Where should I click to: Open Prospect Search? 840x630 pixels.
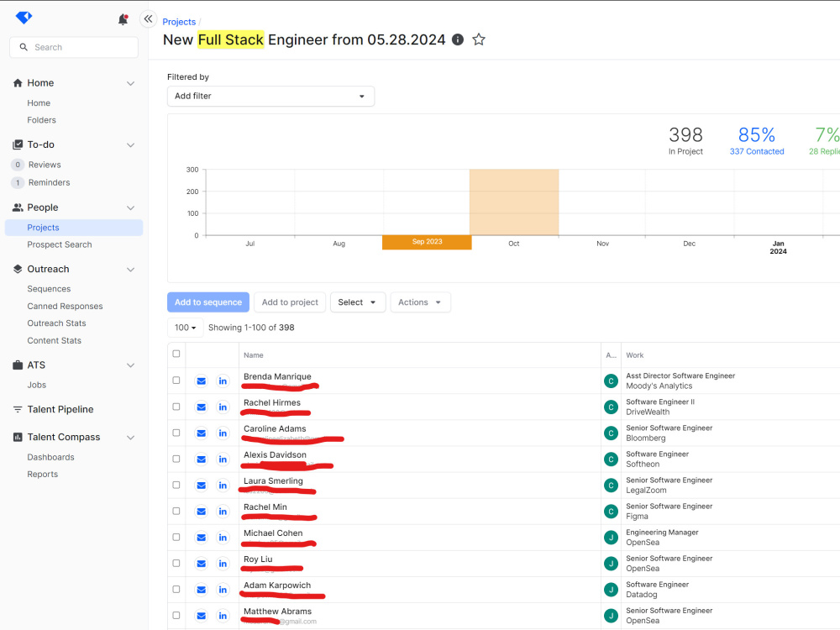click(60, 244)
